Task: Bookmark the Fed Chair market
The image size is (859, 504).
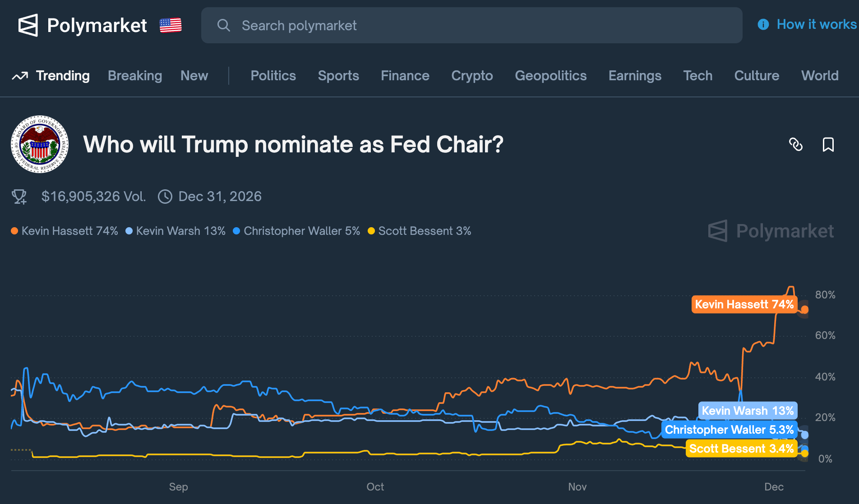Action: pos(828,145)
